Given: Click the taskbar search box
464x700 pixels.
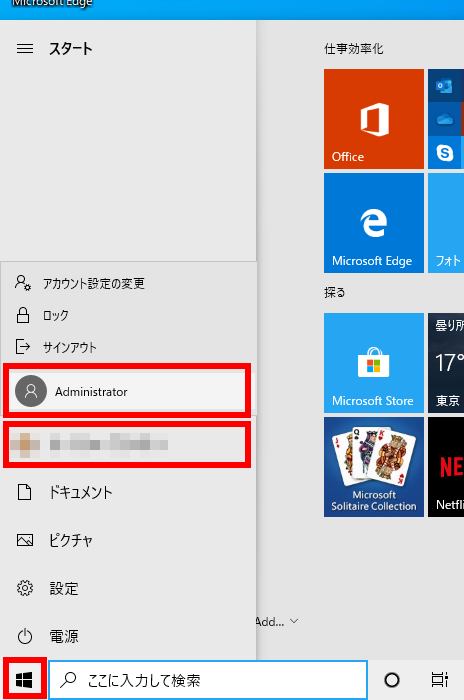Looking at the screenshot, I should point(208,680).
